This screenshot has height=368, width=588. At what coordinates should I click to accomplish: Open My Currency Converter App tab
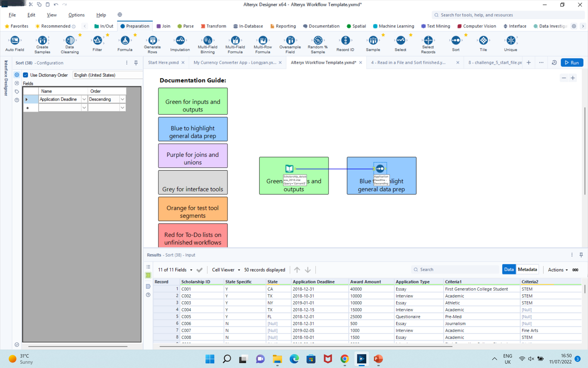click(235, 63)
